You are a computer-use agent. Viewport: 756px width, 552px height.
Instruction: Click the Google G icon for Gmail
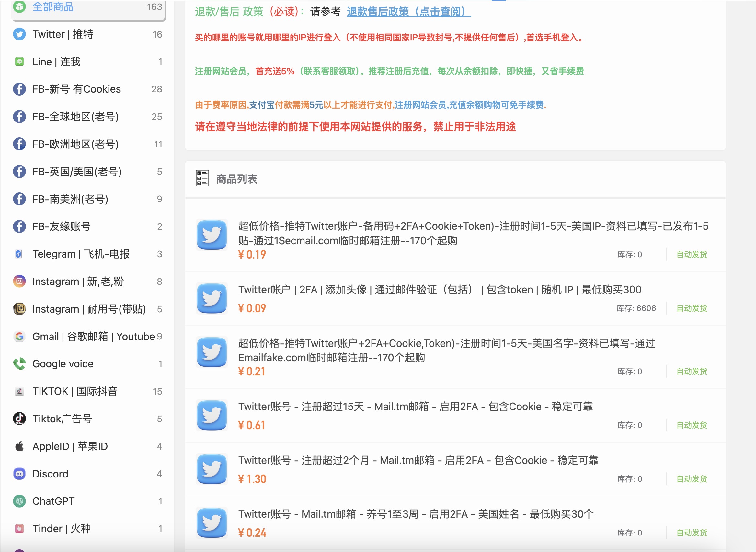(x=19, y=336)
